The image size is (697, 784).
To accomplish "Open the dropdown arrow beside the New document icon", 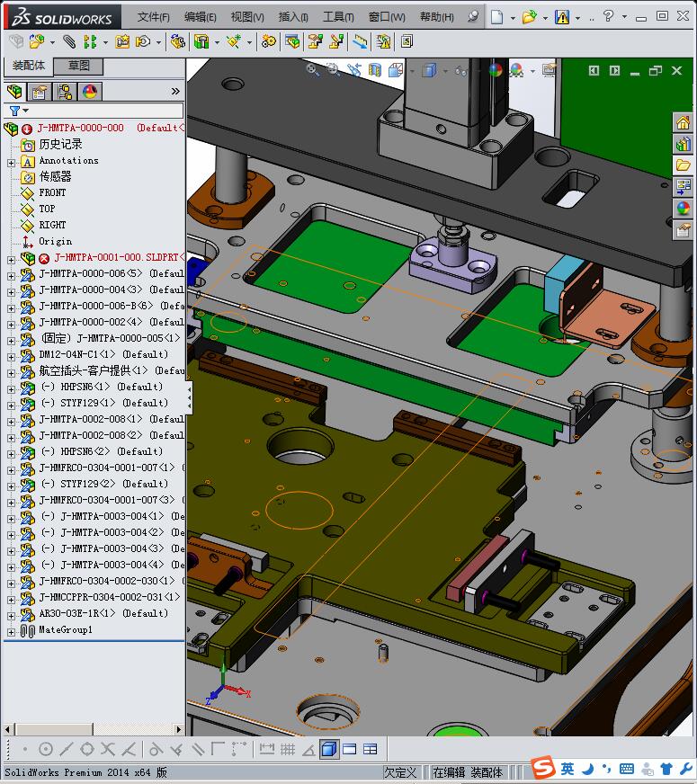I will [x=513, y=18].
